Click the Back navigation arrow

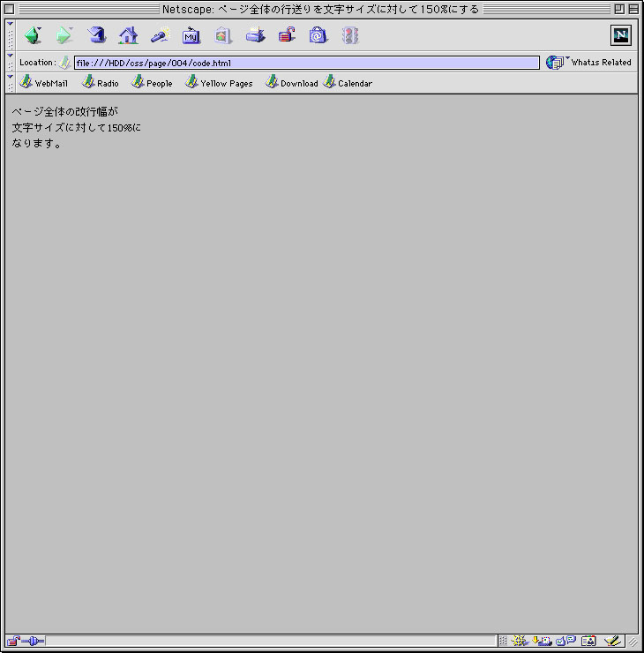pos(33,35)
